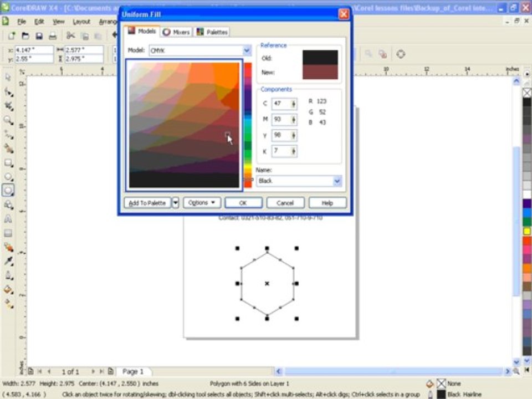Open the Layout menu
This screenshot has height=399, width=532.
pos(81,22)
